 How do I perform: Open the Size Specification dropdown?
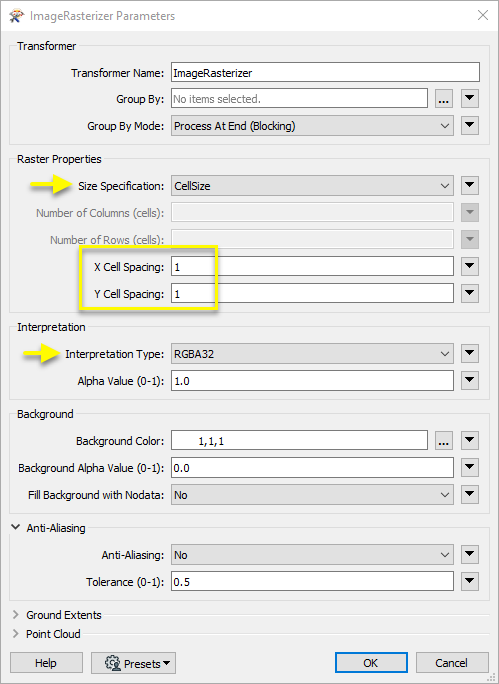[x=312, y=186]
